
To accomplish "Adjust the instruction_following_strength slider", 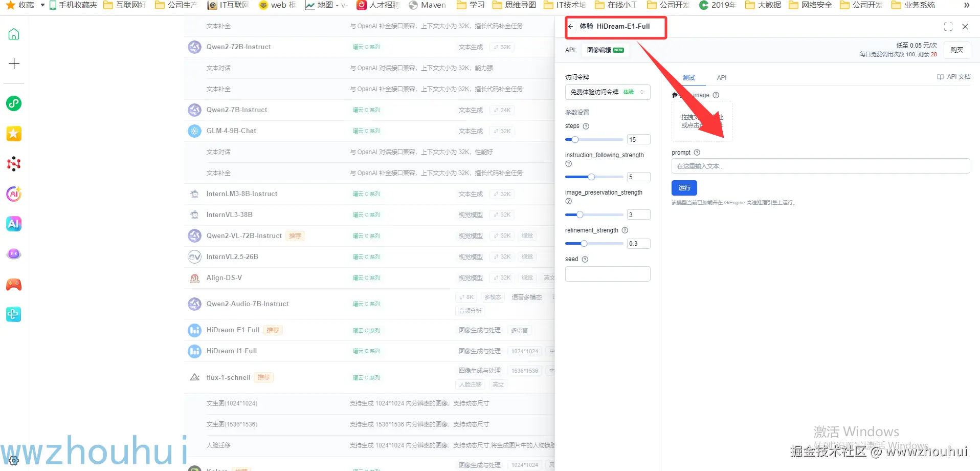I will 594,177.
